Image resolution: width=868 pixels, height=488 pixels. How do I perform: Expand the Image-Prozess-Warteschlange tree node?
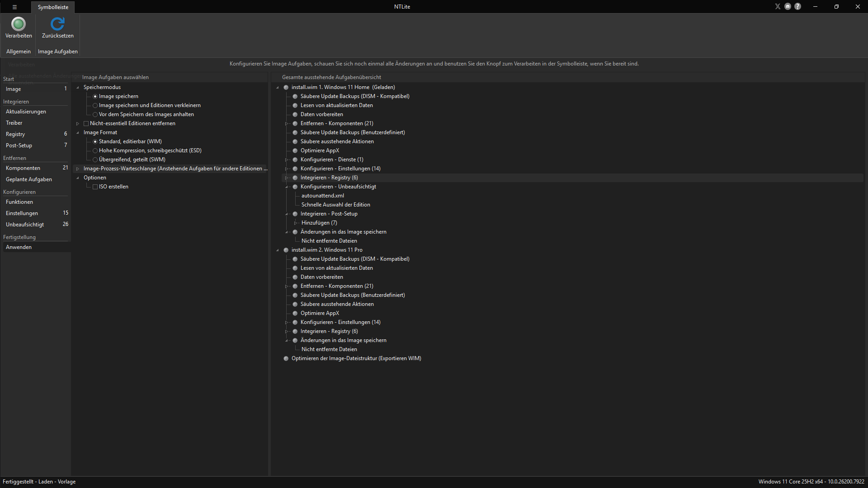[x=78, y=169]
